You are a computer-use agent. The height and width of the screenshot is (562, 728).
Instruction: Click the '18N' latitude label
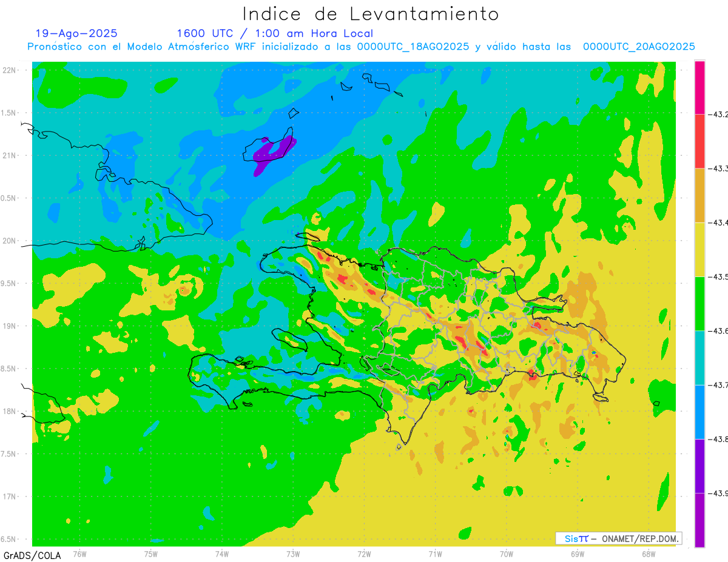(9, 411)
